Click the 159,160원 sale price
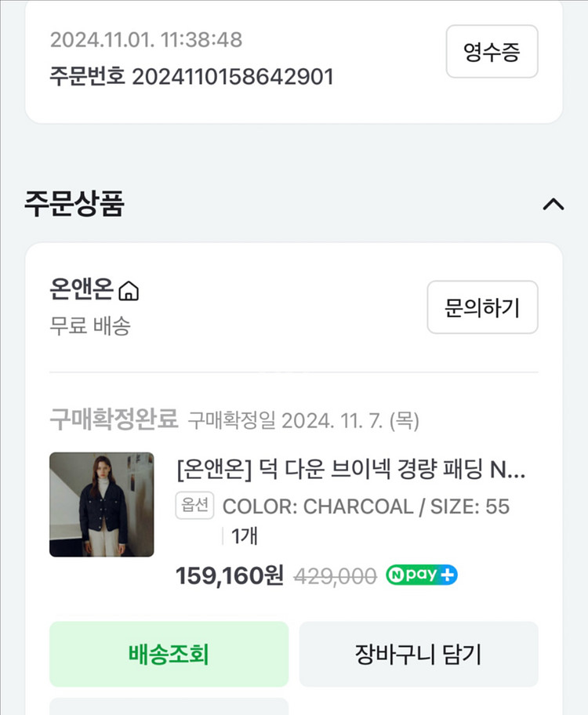Viewport: 588px width, 715px height. coord(229,575)
